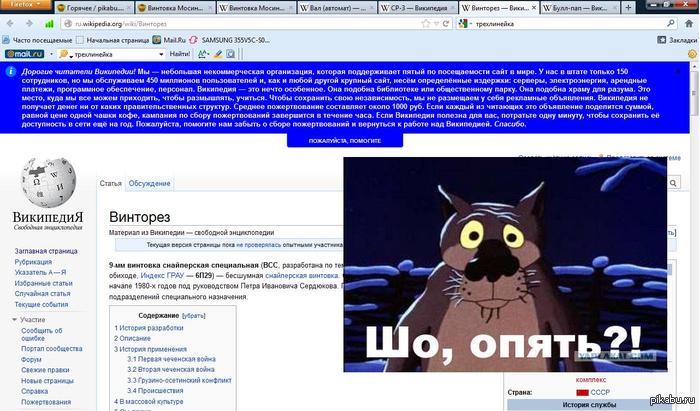This screenshot has height=411, width=700.
Task: Click the forward navigation arrow
Action: (x=29, y=24)
